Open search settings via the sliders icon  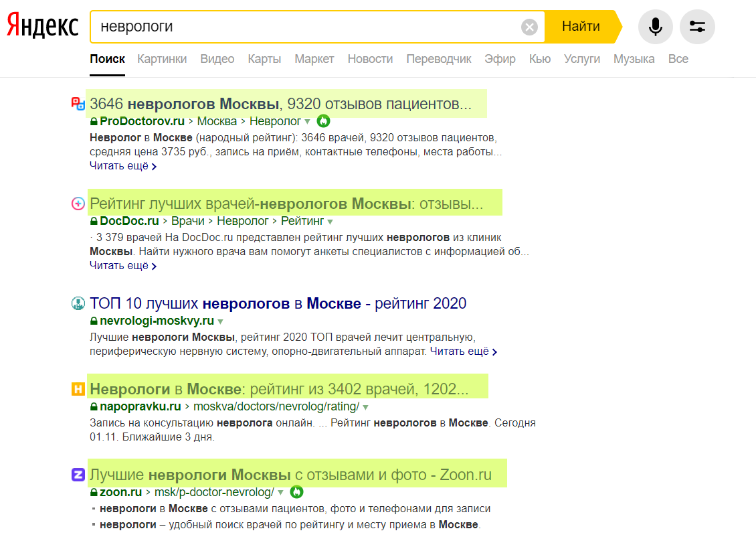(x=697, y=26)
